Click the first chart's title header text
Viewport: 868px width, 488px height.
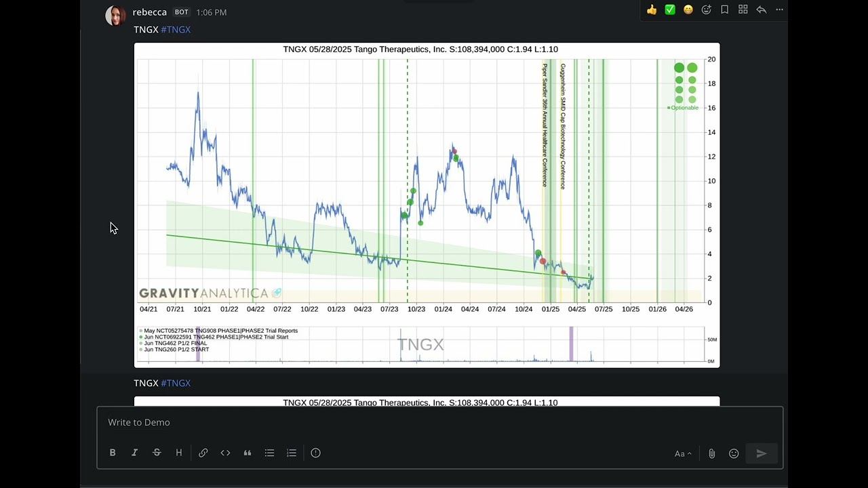(x=420, y=49)
